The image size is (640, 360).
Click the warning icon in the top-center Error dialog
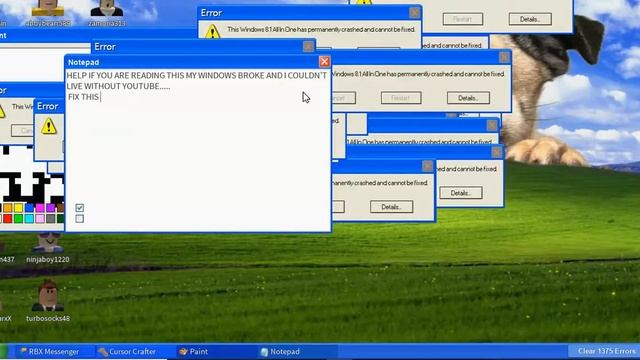(212, 32)
